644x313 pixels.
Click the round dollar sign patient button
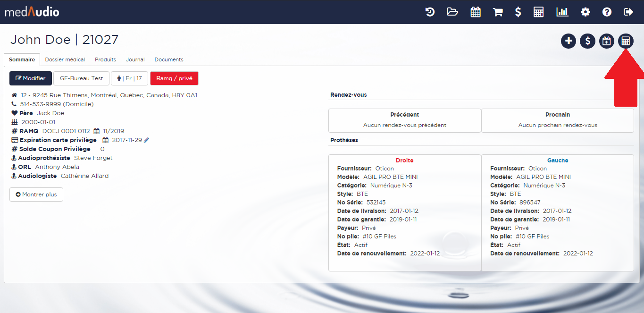point(587,41)
